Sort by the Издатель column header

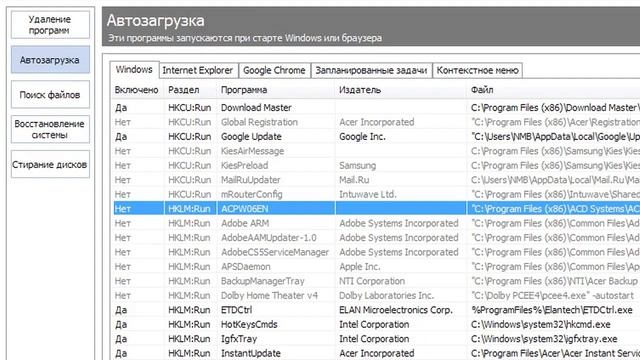(360, 90)
